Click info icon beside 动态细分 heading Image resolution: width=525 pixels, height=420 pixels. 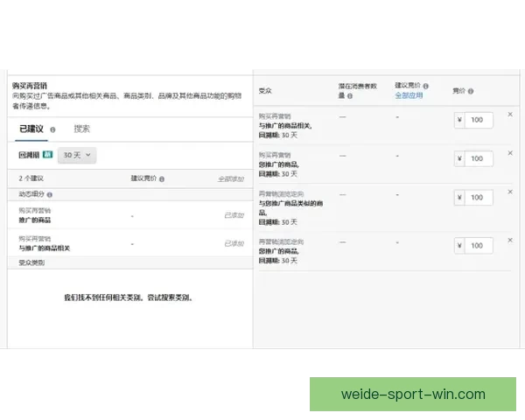[49, 194]
